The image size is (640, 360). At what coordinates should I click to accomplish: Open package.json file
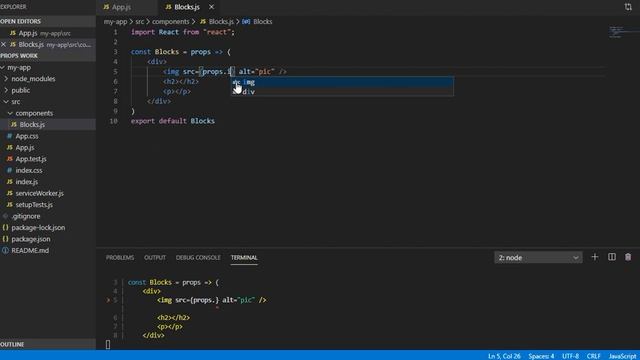[48, 239]
